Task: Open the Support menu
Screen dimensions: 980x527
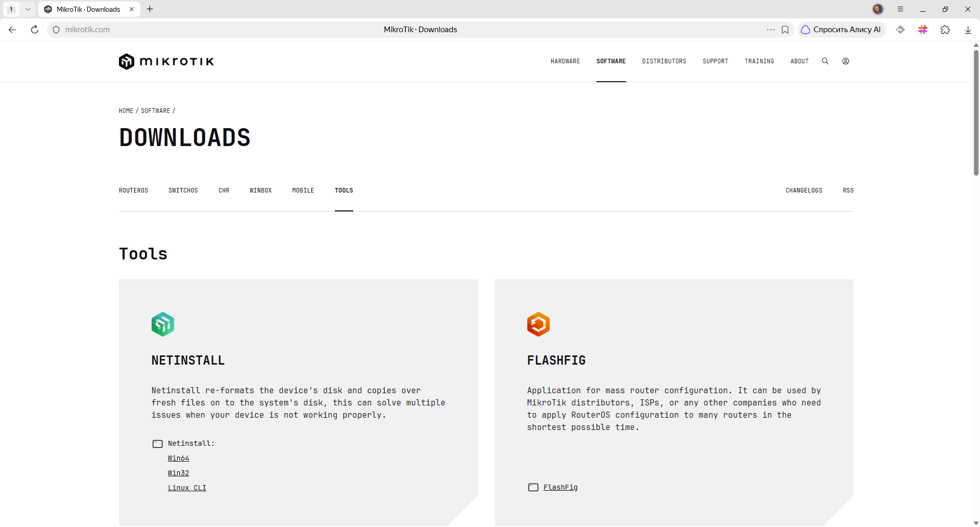Action: point(716,61)
